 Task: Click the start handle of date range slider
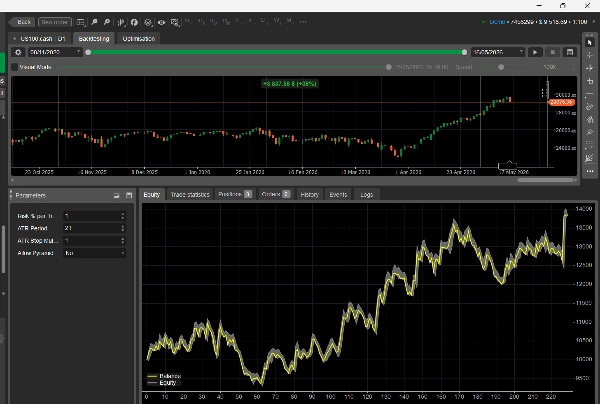(88, 52)
